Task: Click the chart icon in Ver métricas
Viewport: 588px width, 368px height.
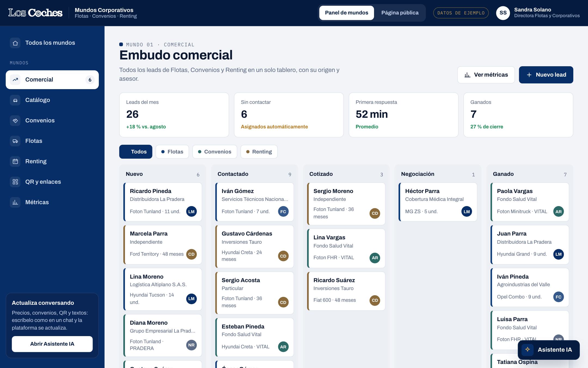Action: click(467, 75)
